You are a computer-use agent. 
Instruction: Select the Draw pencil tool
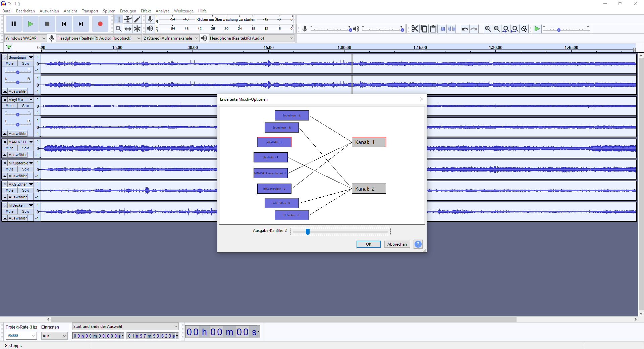[137, 19]
